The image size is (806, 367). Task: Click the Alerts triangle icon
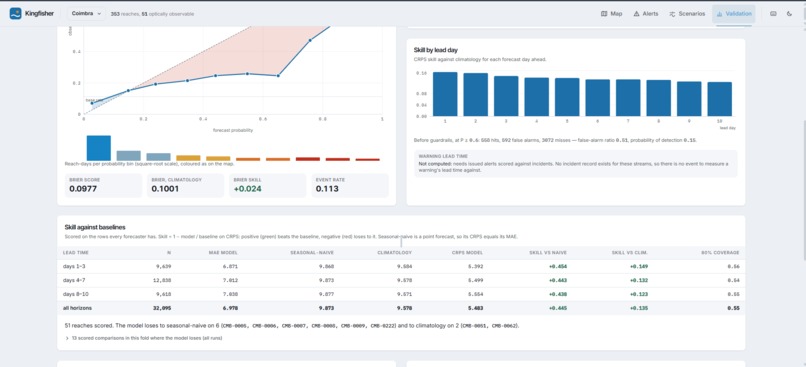[x=636, y=14]
